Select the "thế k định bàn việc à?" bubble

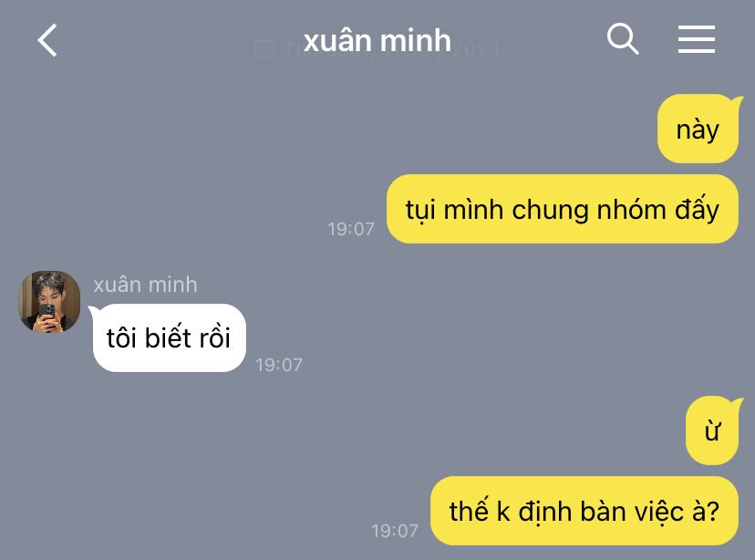(x=584, y=511)
